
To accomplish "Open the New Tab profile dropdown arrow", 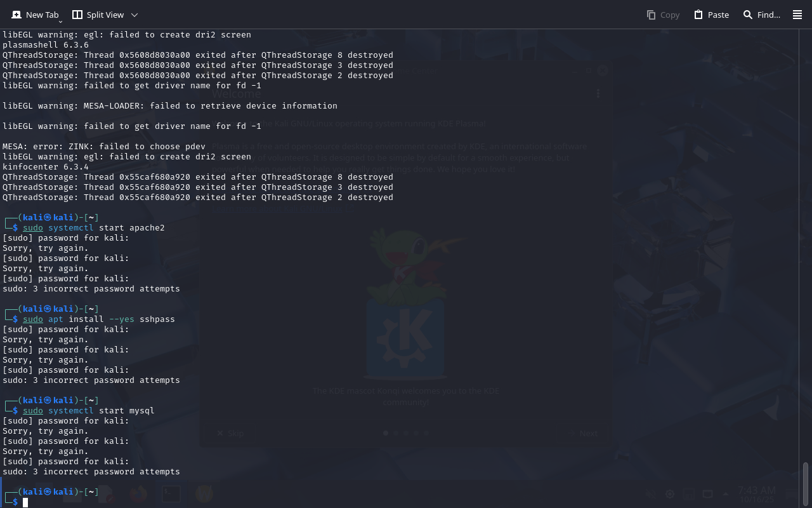I will (x=60, y=21).
